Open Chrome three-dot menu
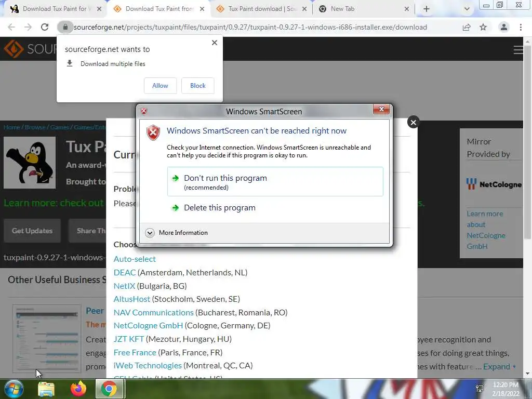Viewport: 532px width, 399px height. point(521,27)
